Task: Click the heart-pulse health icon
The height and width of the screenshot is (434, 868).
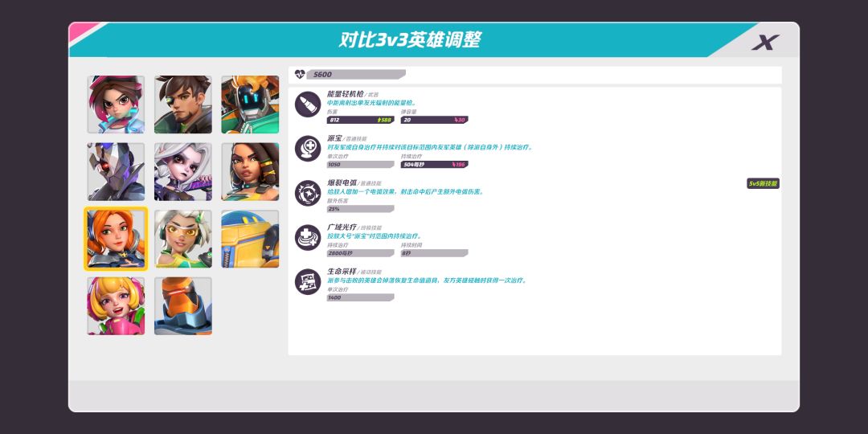Action: [x=300, y=74]
